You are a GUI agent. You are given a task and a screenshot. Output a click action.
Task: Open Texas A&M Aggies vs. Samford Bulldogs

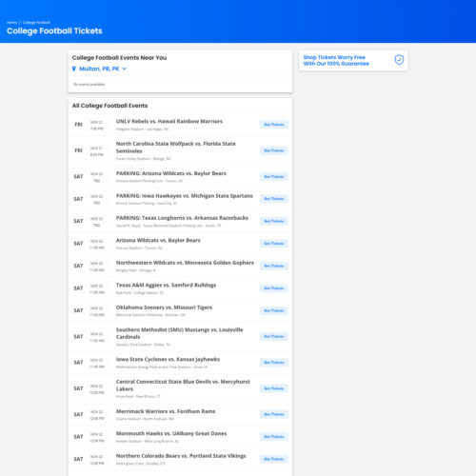166,285
